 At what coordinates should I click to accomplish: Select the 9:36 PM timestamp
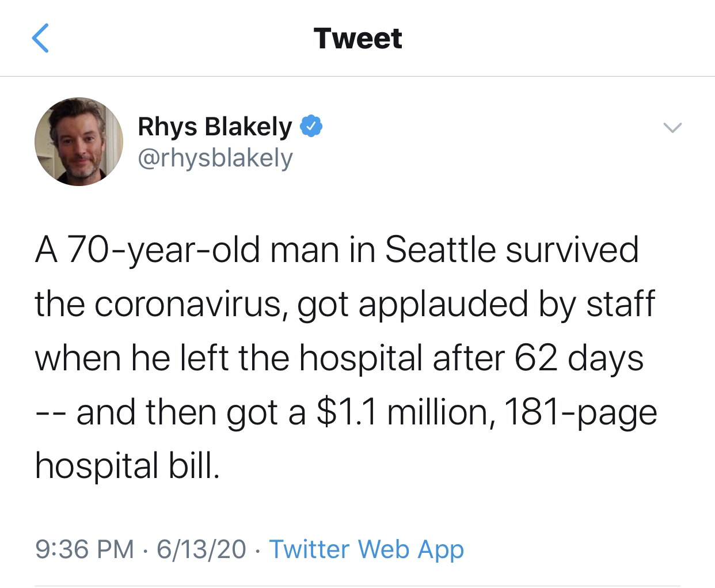[85, 549]
